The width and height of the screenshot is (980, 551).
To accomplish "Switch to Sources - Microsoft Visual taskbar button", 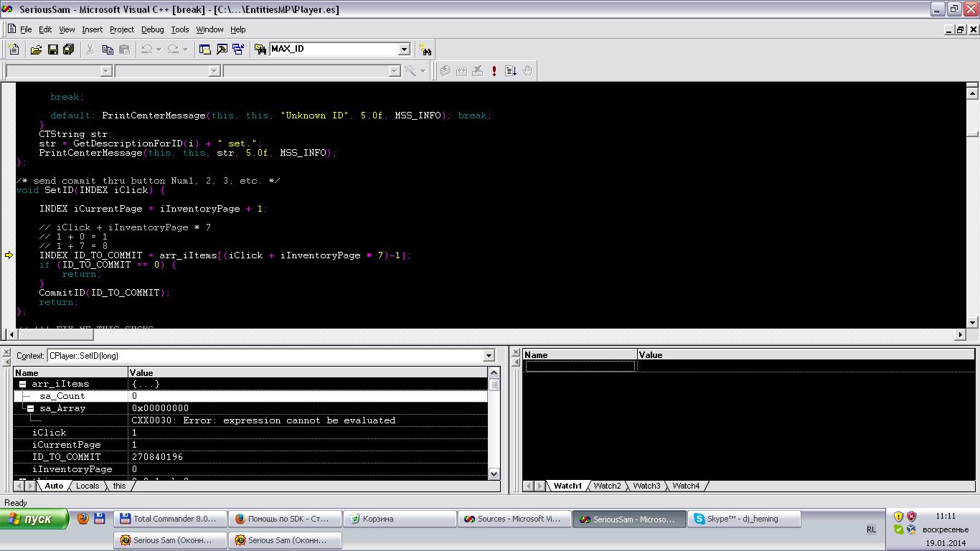I will click(x=514, y=519).
